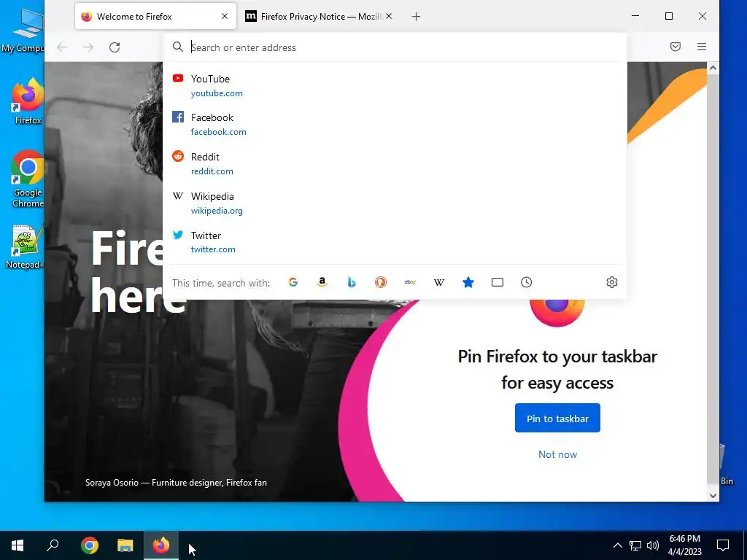
Task: Search this time with eBay
Action: coord(410,282)
